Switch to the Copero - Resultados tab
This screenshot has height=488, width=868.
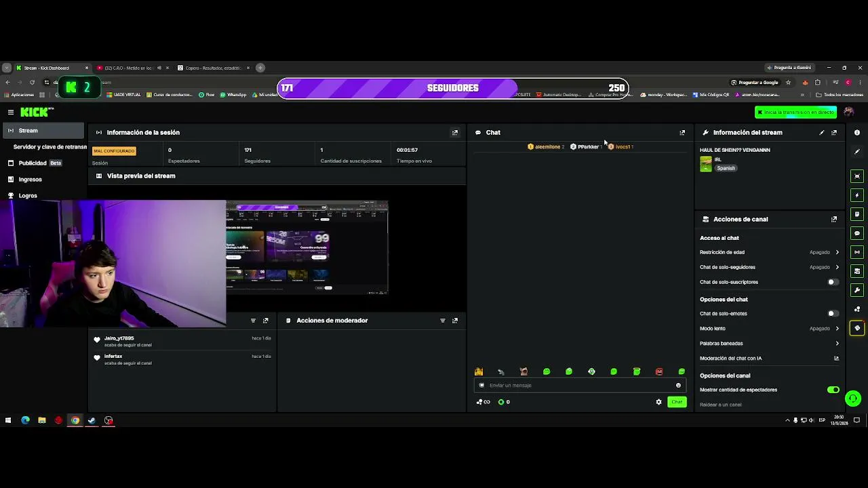(214, 68)
